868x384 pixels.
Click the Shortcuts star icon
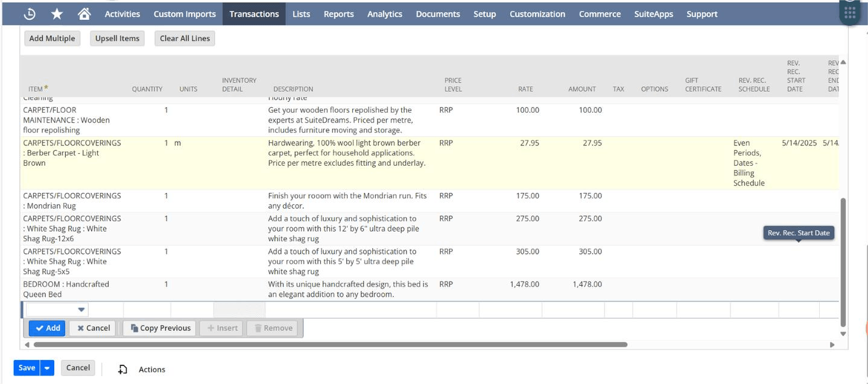click(x=57, y=14)
